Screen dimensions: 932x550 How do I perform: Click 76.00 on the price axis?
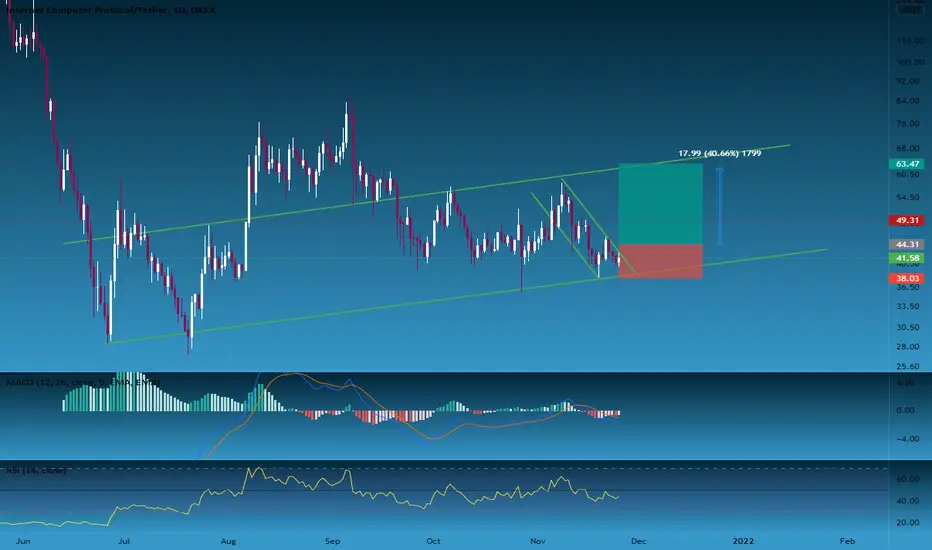910,124
